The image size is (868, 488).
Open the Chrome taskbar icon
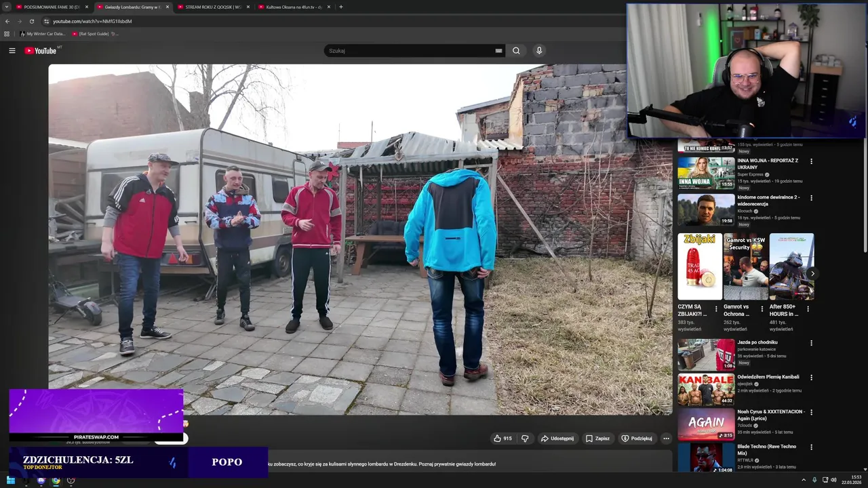tap(56, 481)
